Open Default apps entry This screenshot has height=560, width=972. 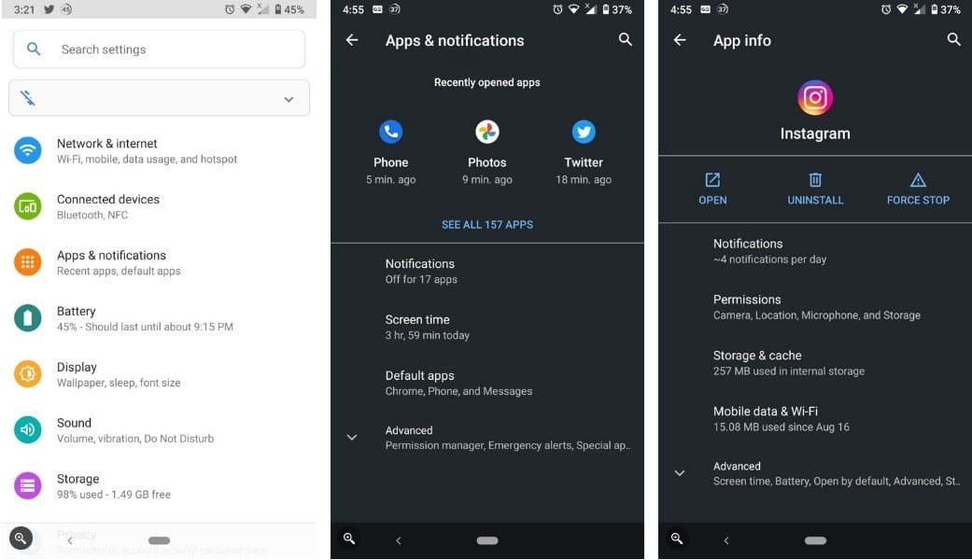(x=487, y=383)
